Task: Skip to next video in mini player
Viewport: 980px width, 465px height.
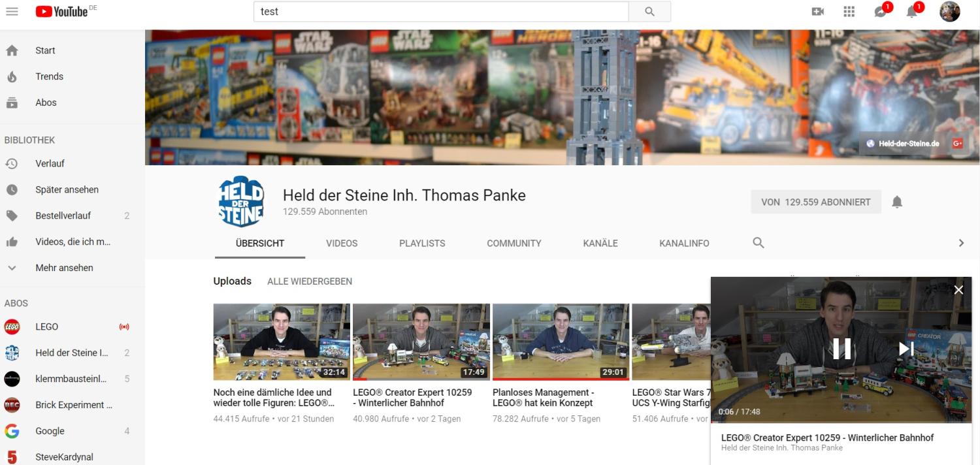Action: [906, 349]
